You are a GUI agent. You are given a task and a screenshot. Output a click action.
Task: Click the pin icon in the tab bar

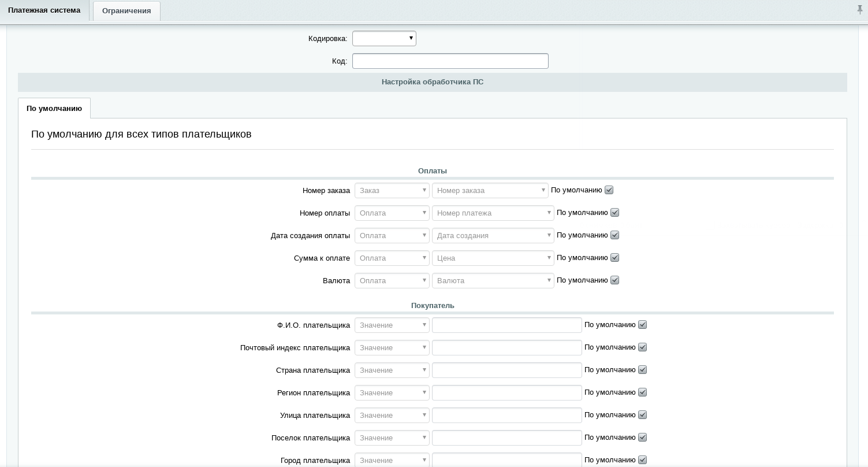point(860,10)
